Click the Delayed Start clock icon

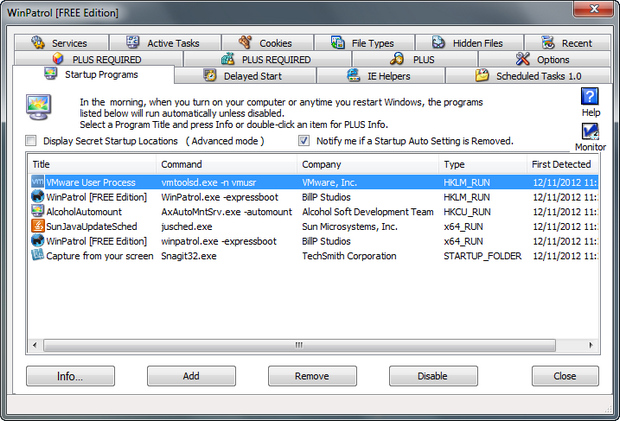(x=210, y=75)
